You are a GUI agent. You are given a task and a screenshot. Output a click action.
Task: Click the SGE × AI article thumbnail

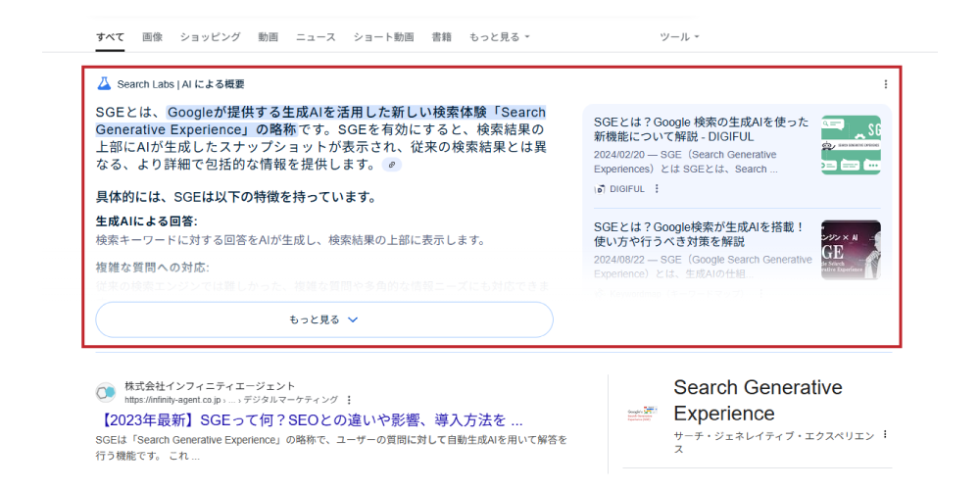[x=851, y=249]
